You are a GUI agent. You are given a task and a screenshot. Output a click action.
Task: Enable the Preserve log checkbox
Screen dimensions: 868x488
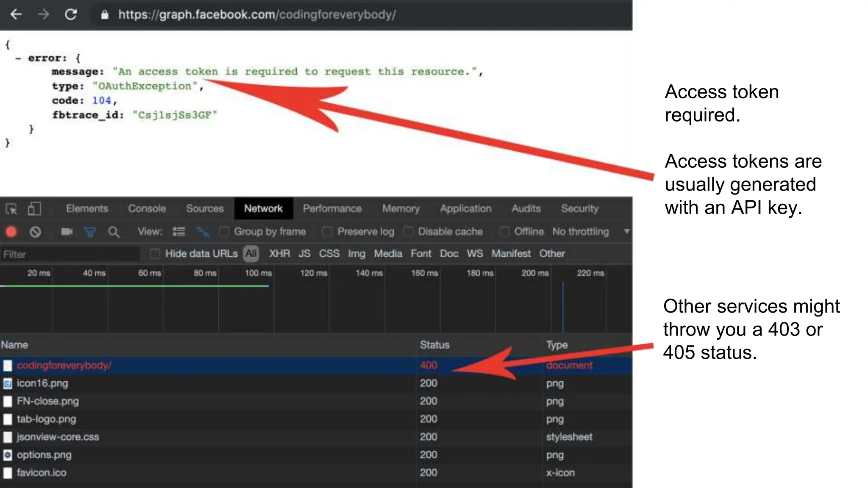tap(327, 232)
